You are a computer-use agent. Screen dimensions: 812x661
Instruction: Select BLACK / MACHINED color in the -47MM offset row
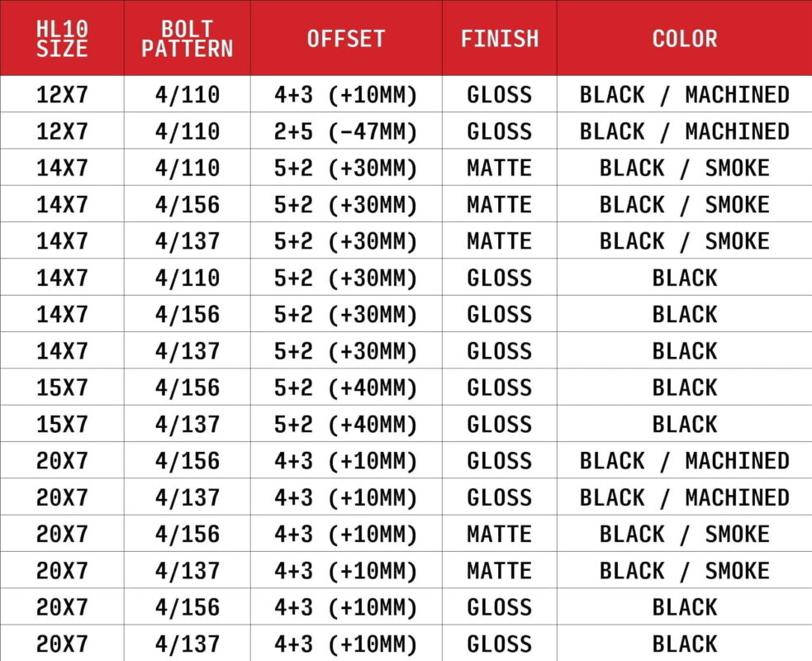[x=684, y=131]
